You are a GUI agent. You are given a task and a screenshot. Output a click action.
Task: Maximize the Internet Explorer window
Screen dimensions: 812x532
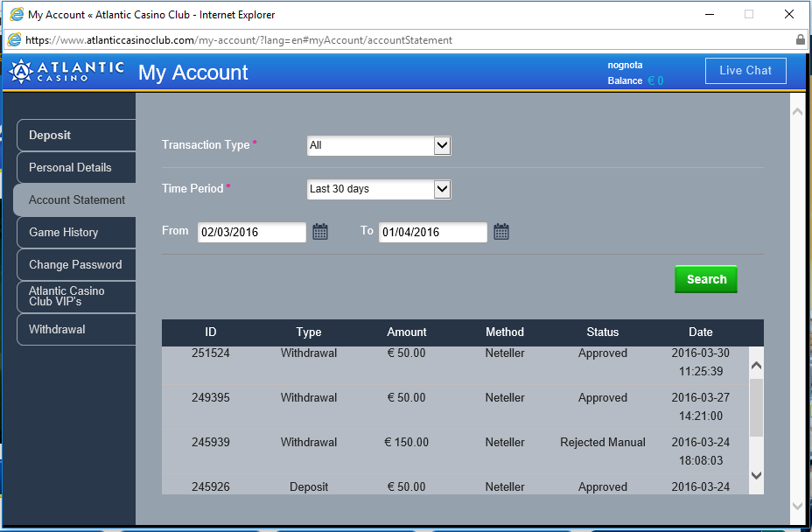coord(749,14)
